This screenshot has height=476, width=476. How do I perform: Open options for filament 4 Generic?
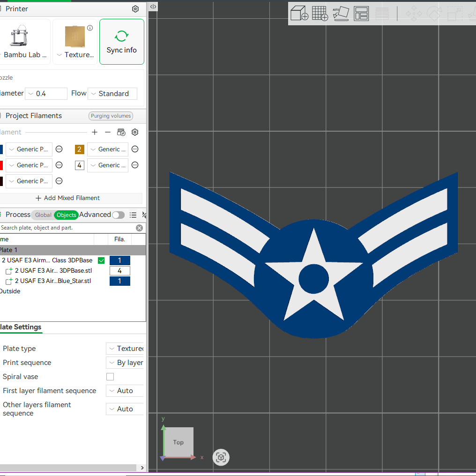pyautogui.click(x=135, y=165)
